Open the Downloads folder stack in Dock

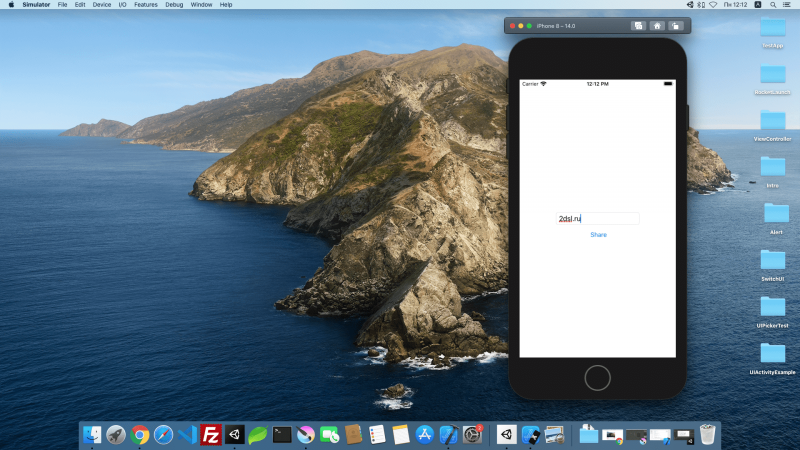point(589,435)
